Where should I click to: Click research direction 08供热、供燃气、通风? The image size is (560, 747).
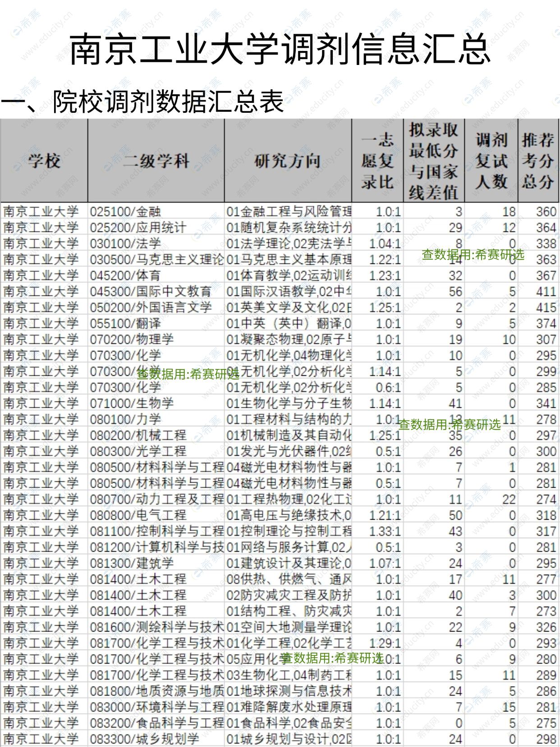click(289, 579)
